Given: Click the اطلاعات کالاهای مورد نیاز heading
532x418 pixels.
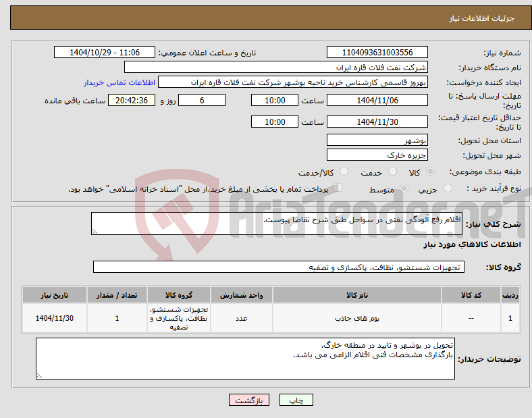Looking at the screenshot, I should [472, 244].
